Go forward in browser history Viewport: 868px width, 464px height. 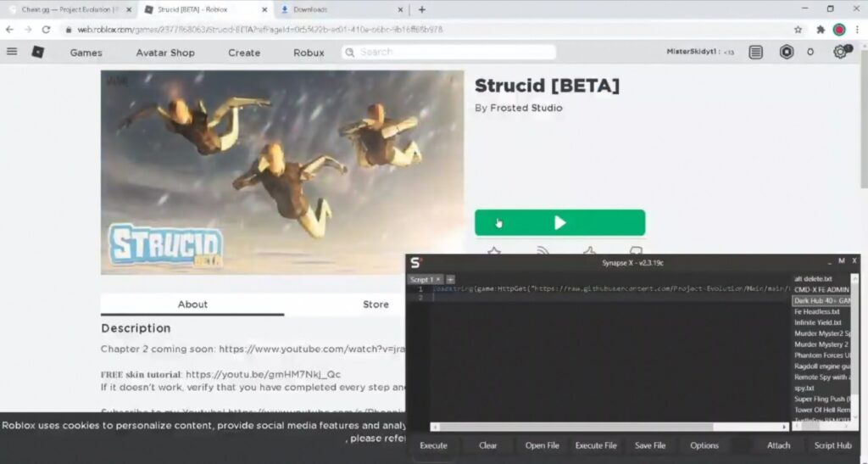(x=28, y=30)
